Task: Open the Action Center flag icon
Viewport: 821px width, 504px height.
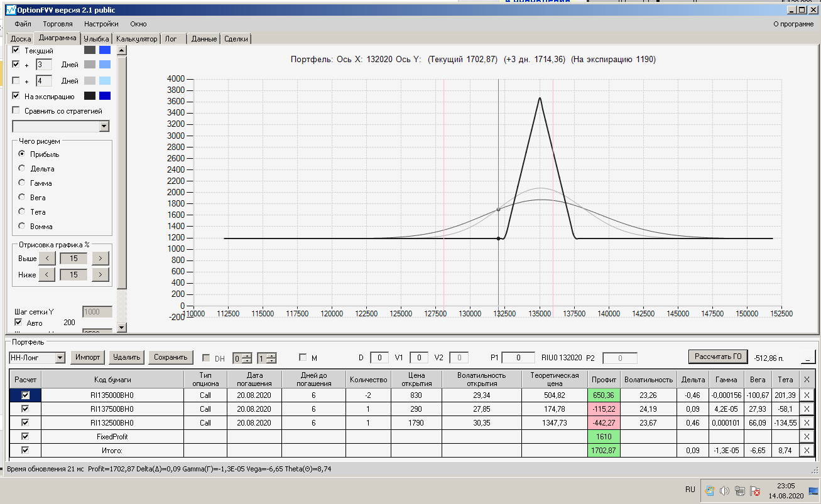Action: (756, 490)
